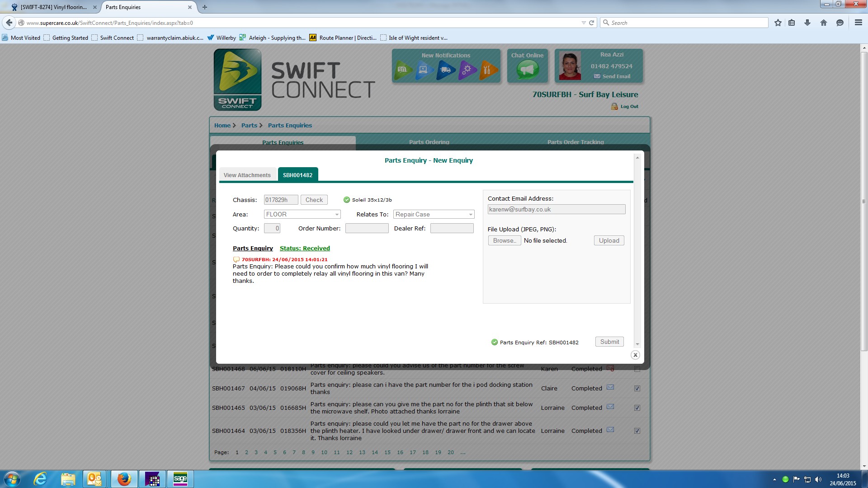
Task: Toggle checkbox for enquiry SBH001467
Action: coord(637,389)
